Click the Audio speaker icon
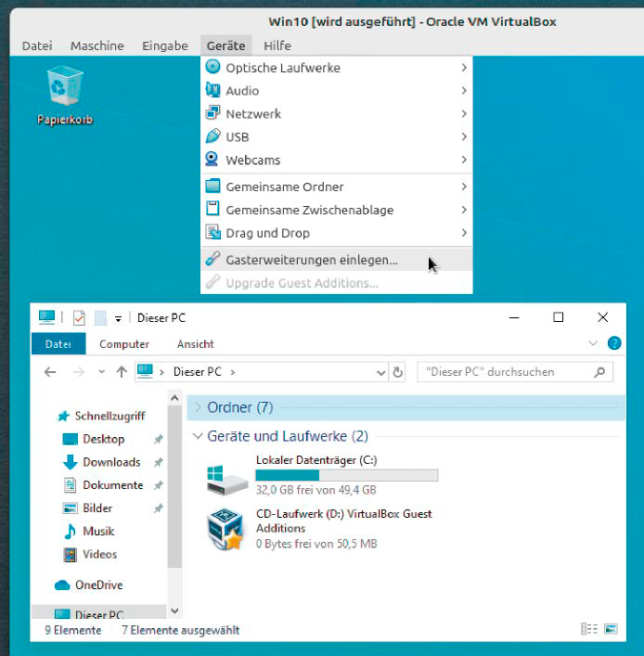This screenshot has width=644, height=656. (x=213, y=90)
